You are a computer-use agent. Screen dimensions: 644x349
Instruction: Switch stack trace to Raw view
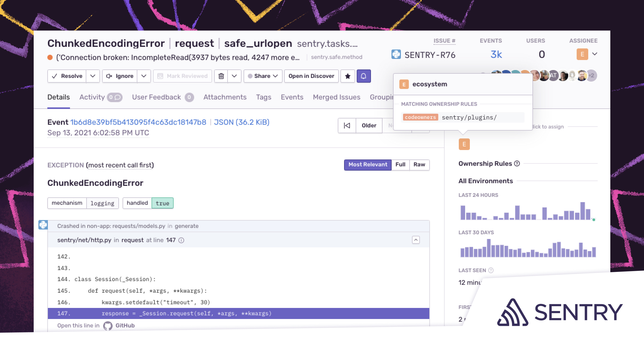(419, 164)
